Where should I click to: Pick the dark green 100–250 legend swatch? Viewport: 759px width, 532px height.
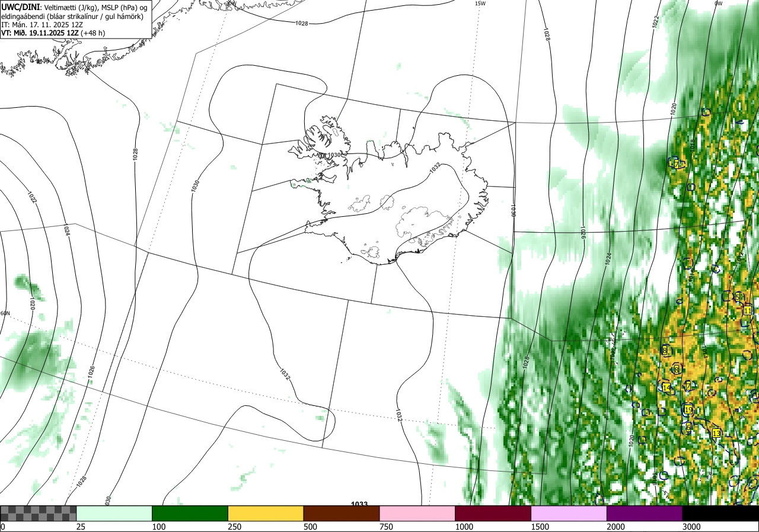tap(190, 513)
